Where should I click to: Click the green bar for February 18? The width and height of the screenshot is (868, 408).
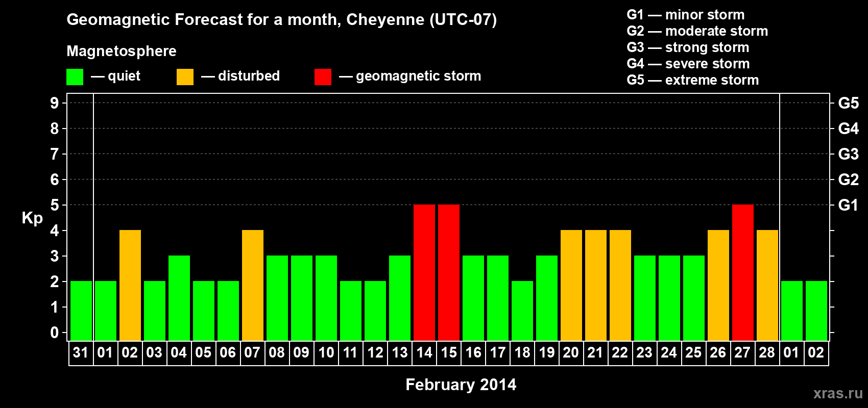[x=522, y=311]
